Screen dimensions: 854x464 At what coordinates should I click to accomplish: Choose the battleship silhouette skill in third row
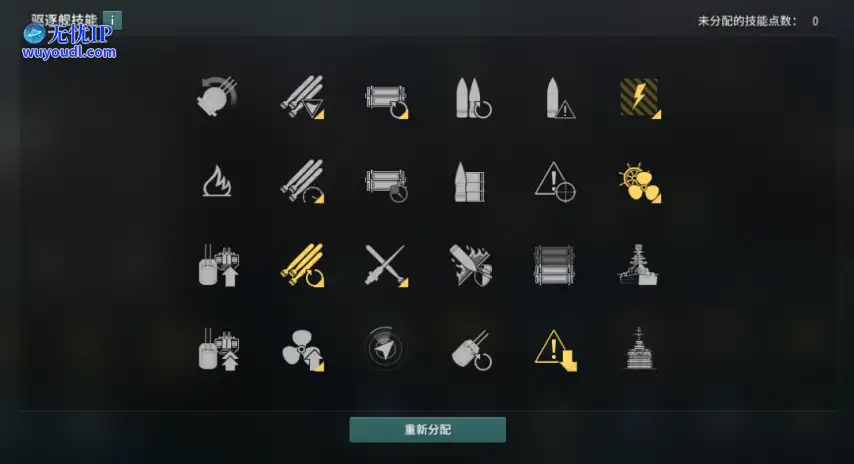coord(638,265)
